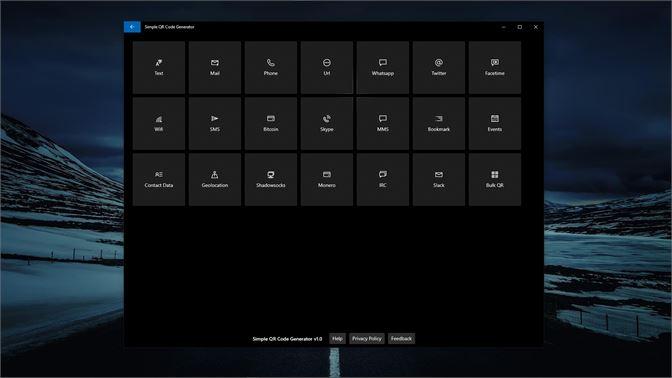The width and height of the screenshot is (672, 378).
Task: Go back using the blue arrow button
Action: 132,27
